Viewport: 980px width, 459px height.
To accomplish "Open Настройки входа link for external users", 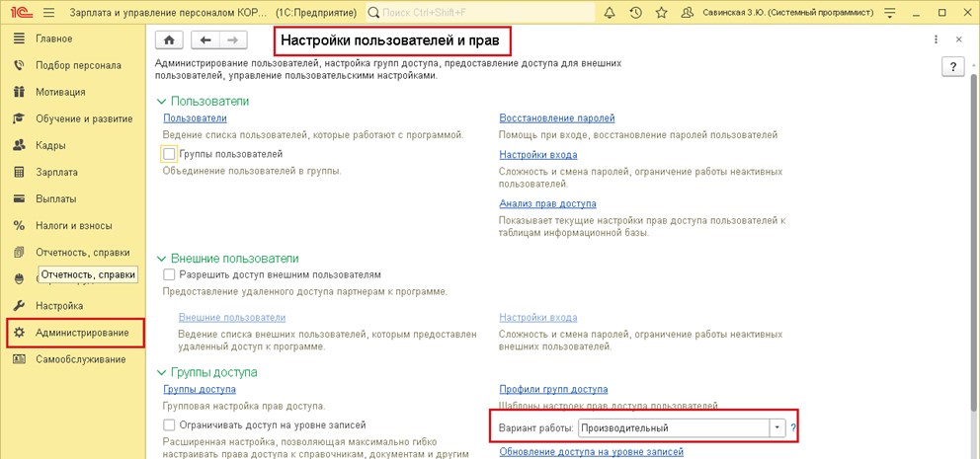I will (538, 317).
